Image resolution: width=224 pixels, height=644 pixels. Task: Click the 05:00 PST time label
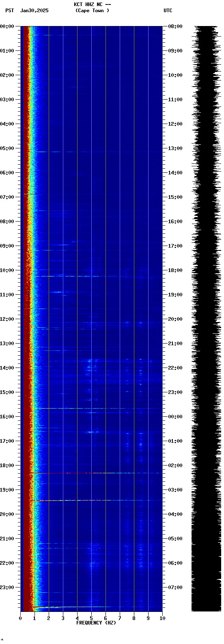pyautogui.click(x=7, y=148)
